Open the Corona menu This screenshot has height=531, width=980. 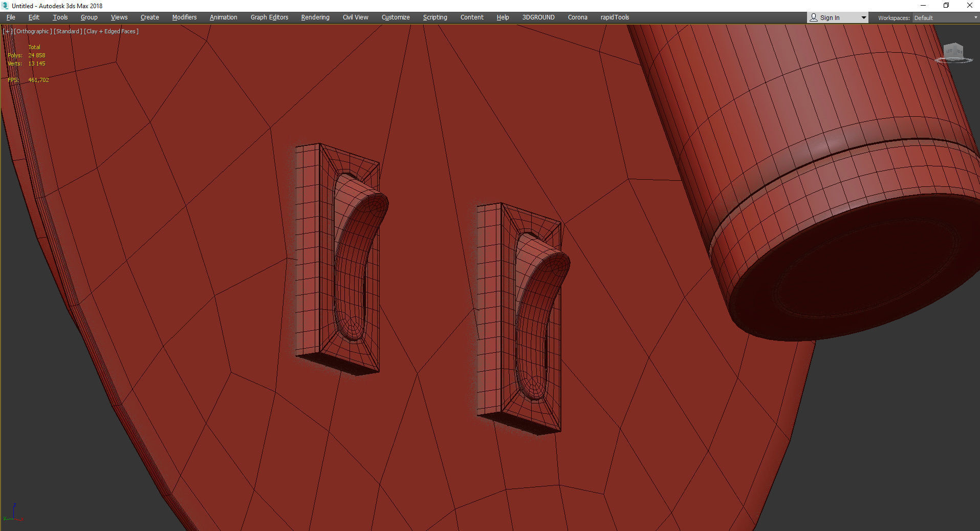point(578,17)
